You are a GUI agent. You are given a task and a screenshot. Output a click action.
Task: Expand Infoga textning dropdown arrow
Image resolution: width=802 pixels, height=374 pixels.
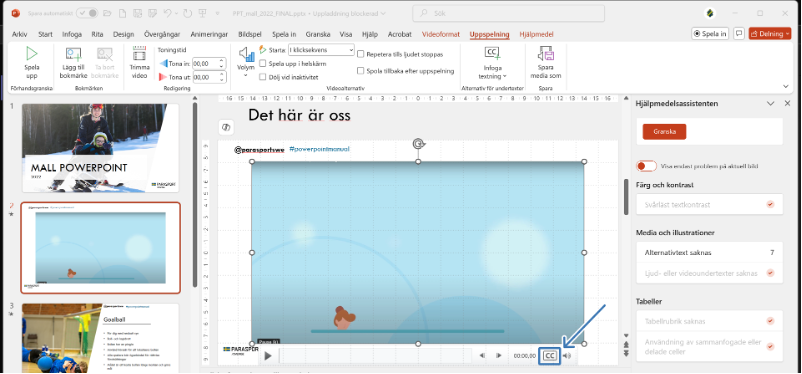504,76
